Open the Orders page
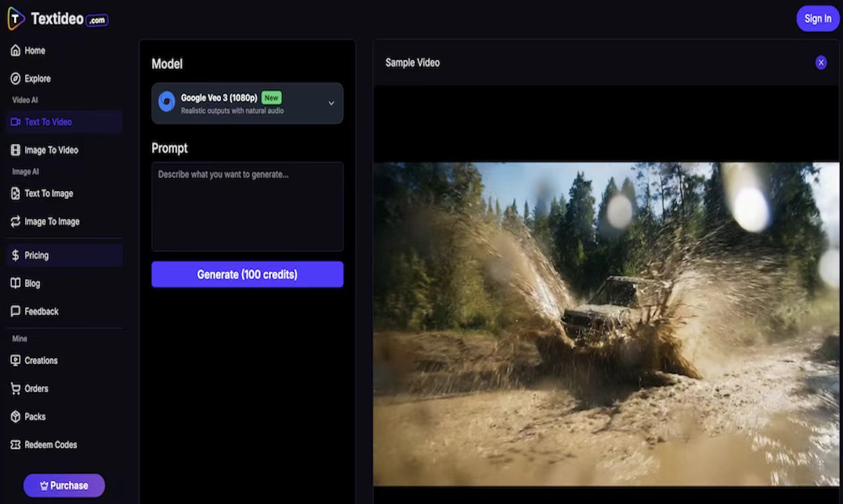Image resolution: width=843 pixels, height=504 pixels. (36, 388)
